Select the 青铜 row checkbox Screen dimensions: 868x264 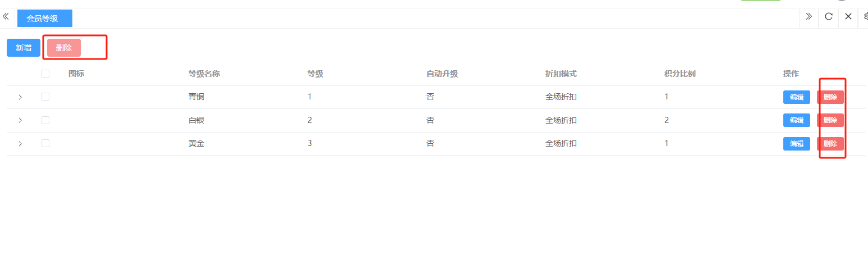(45, 97)
